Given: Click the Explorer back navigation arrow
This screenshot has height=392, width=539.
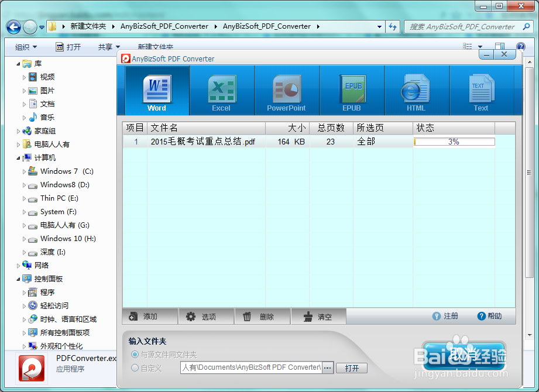Looking at the screenshot, I should pos(13,27).
